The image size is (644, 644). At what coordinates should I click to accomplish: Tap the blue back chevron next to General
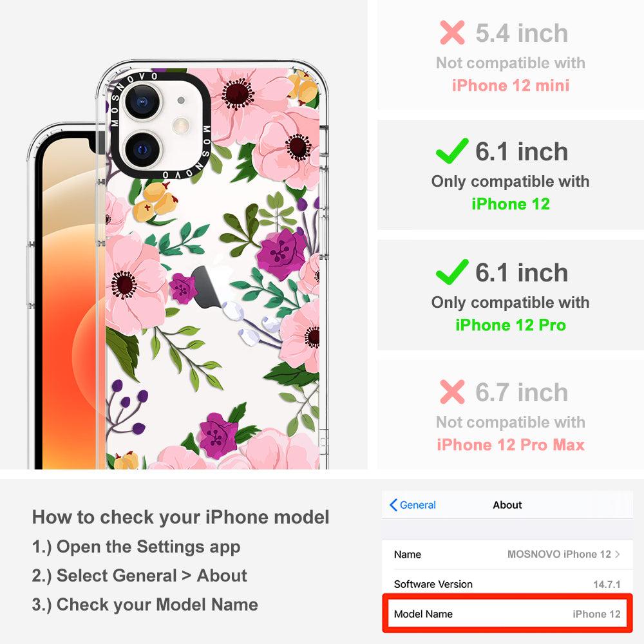(x=393, y=505)
